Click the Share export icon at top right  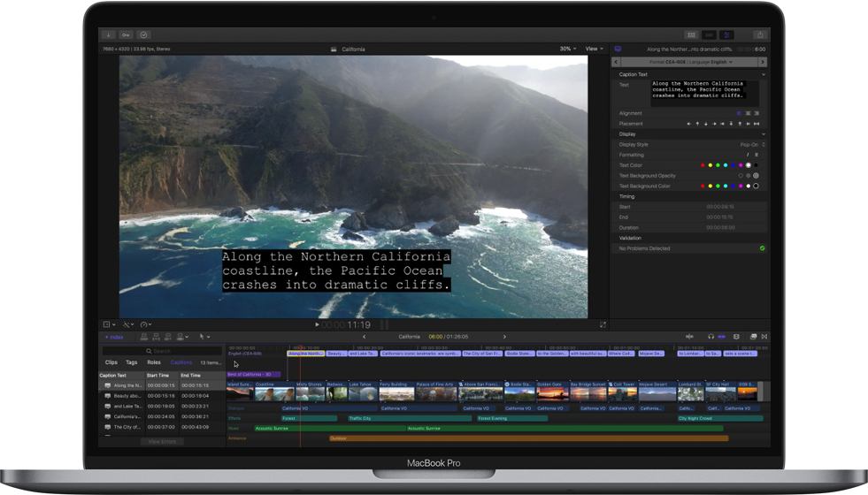(759, 35)
